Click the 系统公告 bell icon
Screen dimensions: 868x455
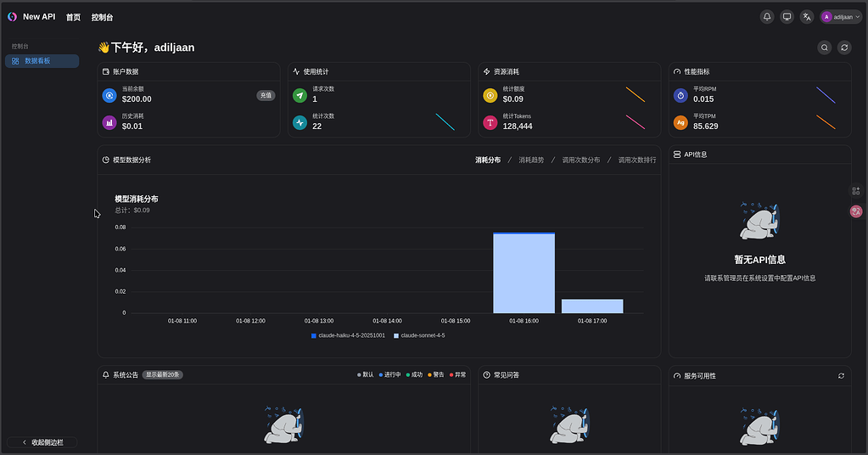106,374
